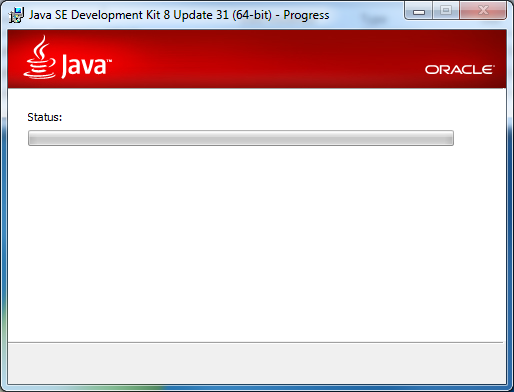Click the Java installer icon in title bar
514x392 pixels.
(16, 15)
